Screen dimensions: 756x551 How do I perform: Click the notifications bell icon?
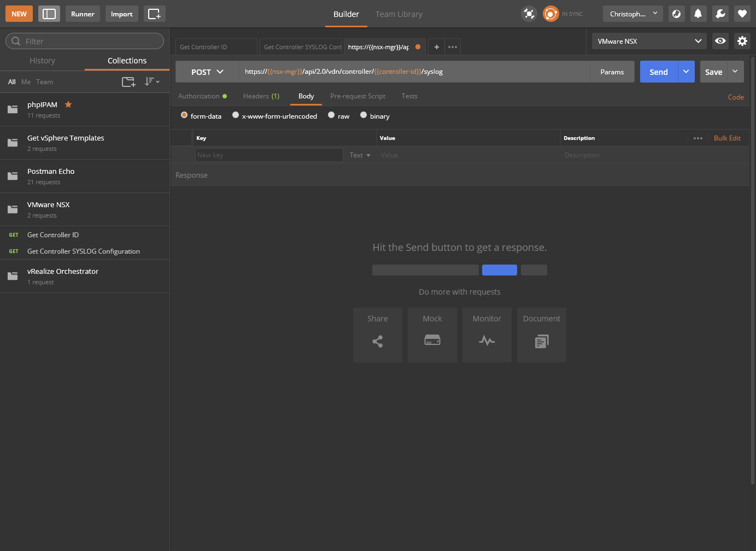pyautogui.click(x=698, y=14)
